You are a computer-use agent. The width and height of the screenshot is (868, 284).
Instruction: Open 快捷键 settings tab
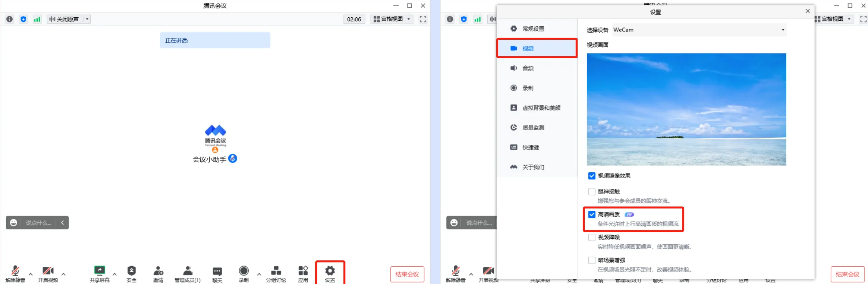(x=537, y=148)
